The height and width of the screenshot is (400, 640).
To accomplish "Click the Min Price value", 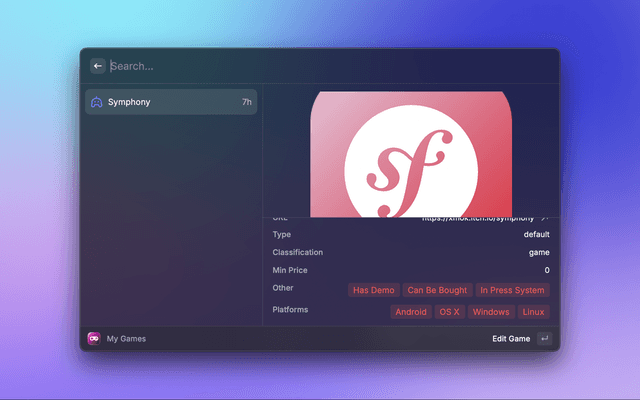I will 546,270.
